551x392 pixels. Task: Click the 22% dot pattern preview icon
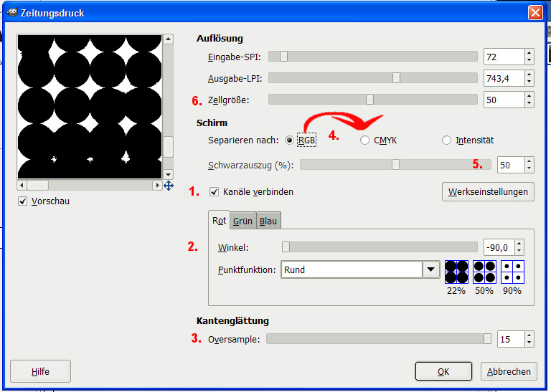tap(456, 272)
